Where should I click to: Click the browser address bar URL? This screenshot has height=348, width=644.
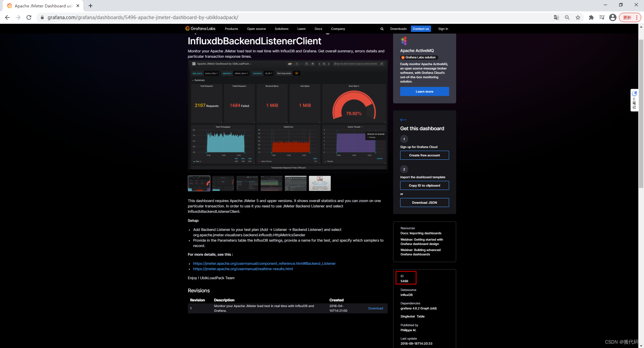tap(143, 17)
